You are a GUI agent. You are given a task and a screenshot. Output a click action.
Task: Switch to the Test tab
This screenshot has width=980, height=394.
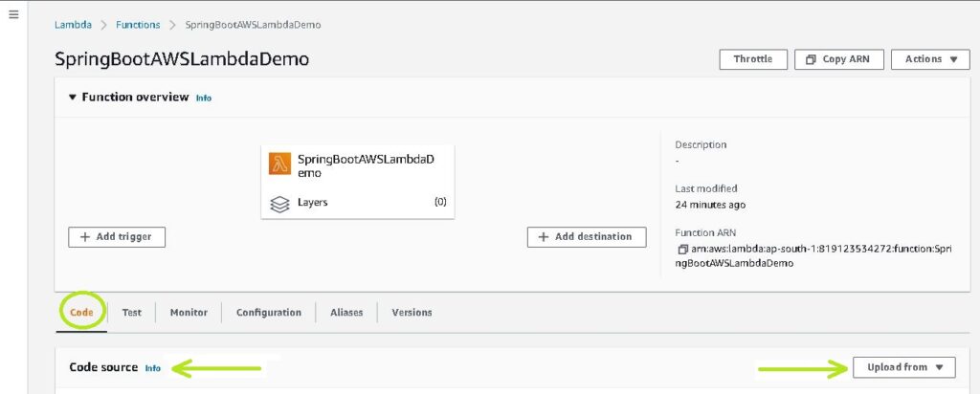point(131,312)
